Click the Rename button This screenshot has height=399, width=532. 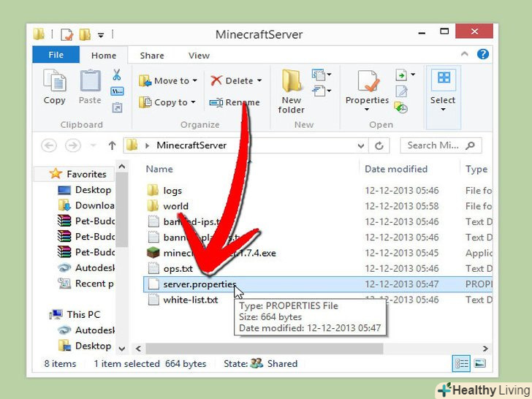(235, 102)
